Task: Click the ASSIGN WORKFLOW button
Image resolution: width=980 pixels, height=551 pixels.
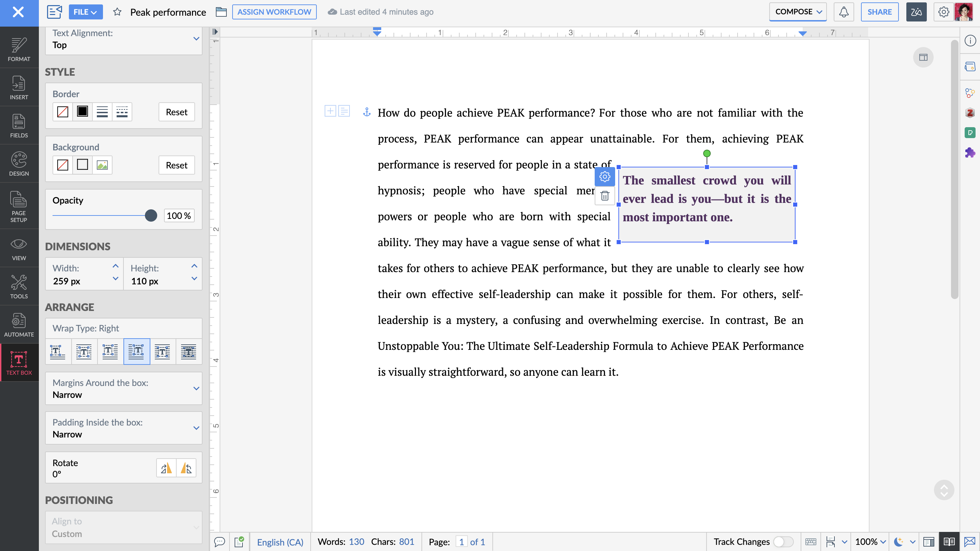Action: [274, 12]
